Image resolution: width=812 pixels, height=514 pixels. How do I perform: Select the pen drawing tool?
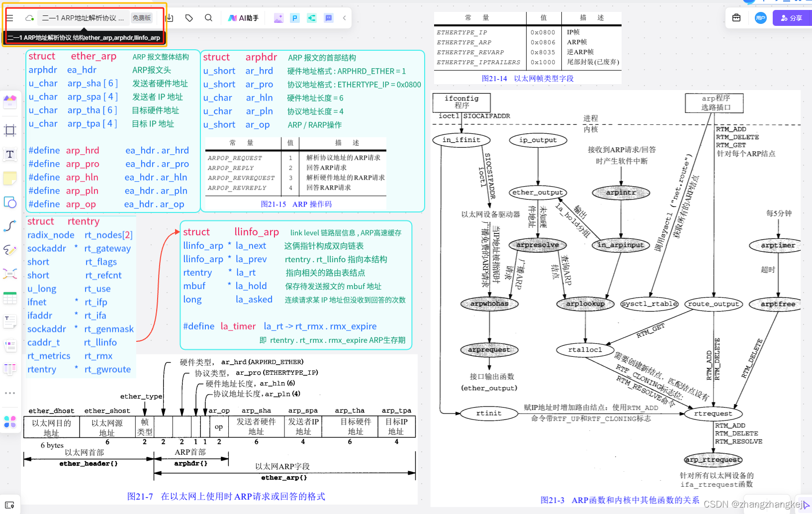point(10,250)
